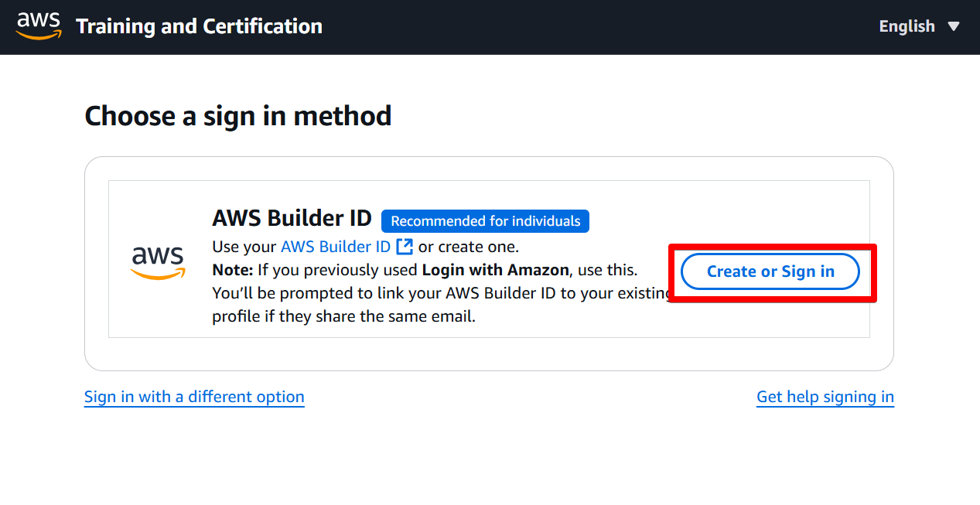Click the bold Note label
Image resolution: width=980 pixels, height=505 pixels.
233,270
